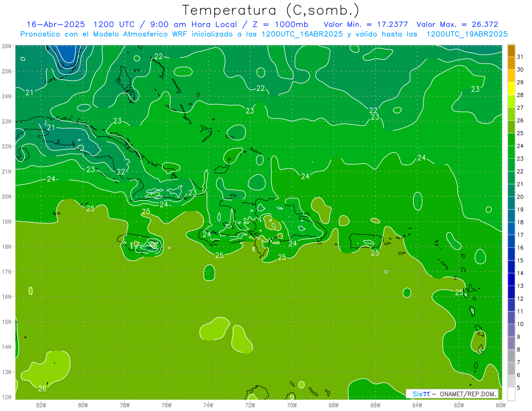Click the 31 value on the color scale
532x411 pixels.
[520, 57]
